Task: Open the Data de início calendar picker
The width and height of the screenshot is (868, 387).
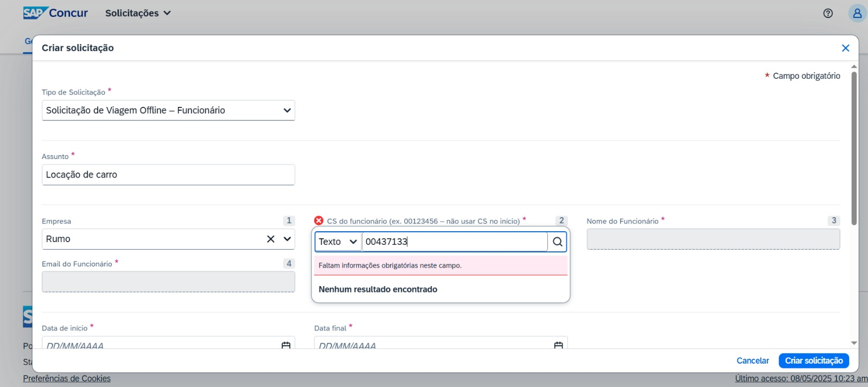Action: 286,345
